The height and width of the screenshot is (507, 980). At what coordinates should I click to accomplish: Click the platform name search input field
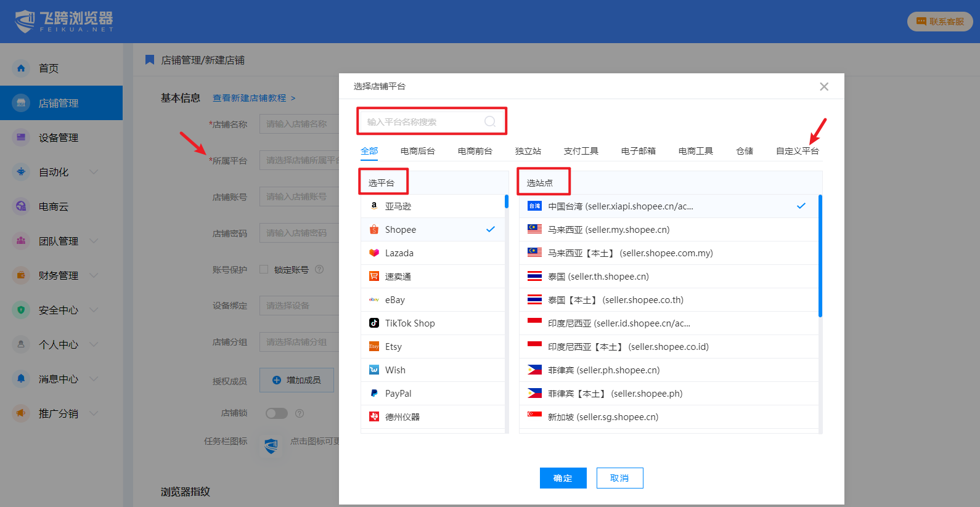pyautogui.click(x=431, y=121)
